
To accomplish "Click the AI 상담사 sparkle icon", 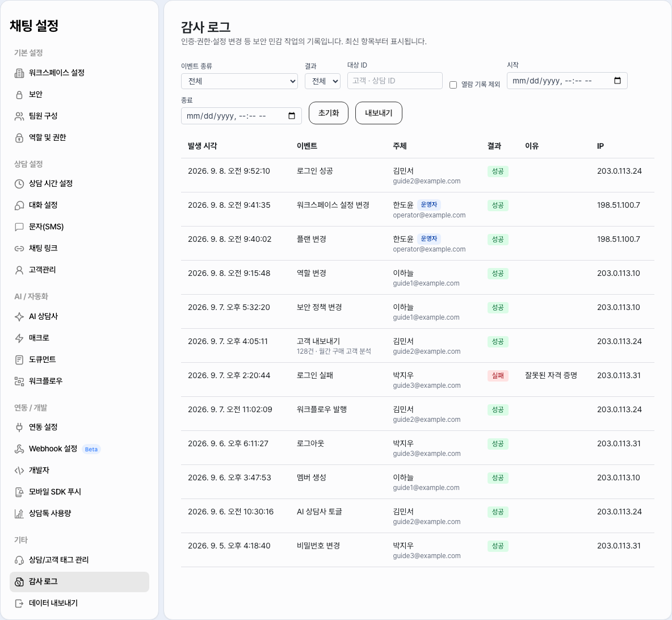I will (19, 317).
